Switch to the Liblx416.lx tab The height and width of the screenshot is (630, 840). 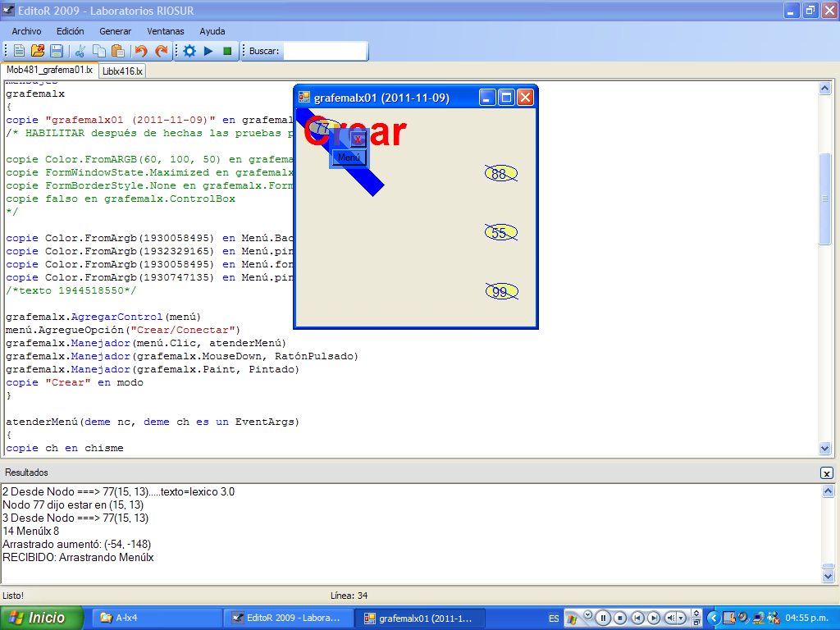coord(122,71)
